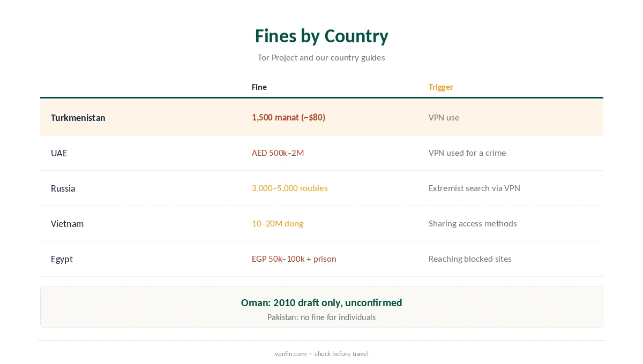Click 'Sharing access methods' cell
Image resolution: width=643 pixels, height=364 pixels.
(473, 223)
